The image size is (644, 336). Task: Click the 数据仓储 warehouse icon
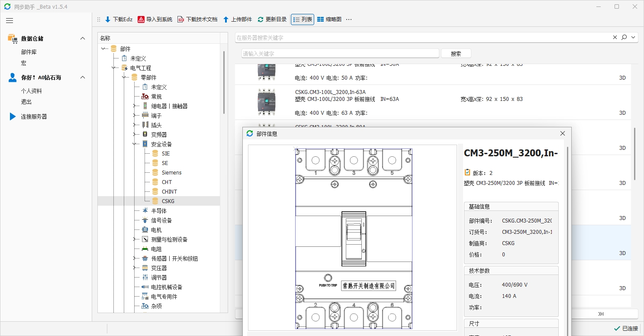tap(13, 39)
